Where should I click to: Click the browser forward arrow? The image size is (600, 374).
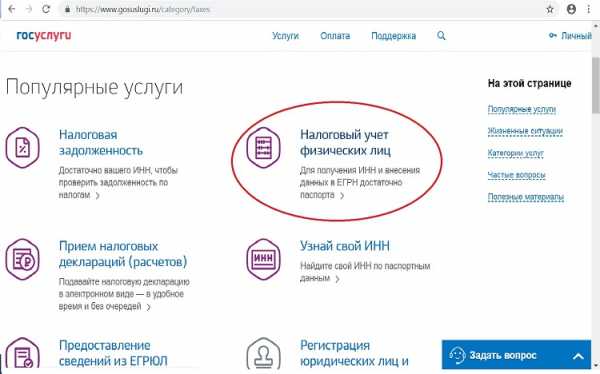tap(29, 9)
